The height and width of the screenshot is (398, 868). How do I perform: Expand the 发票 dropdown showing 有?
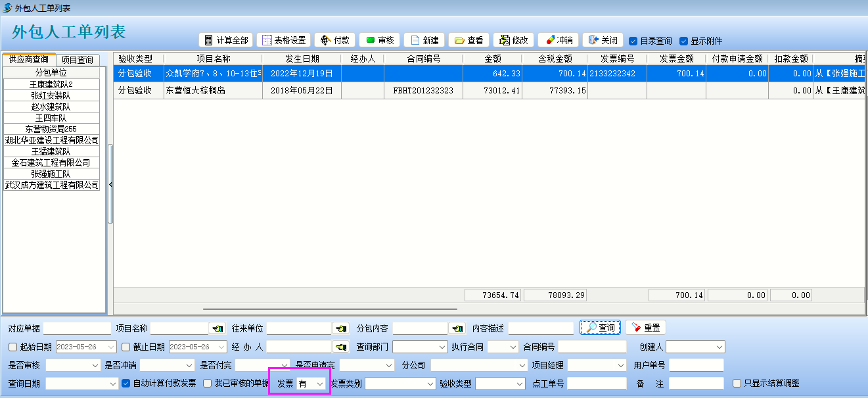[x=320, y=384]
